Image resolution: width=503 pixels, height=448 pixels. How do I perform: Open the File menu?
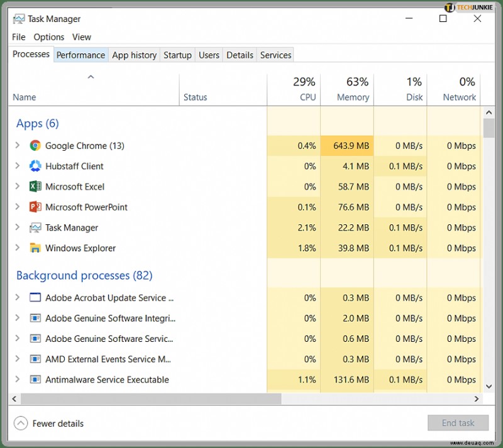tap(19, 37)
